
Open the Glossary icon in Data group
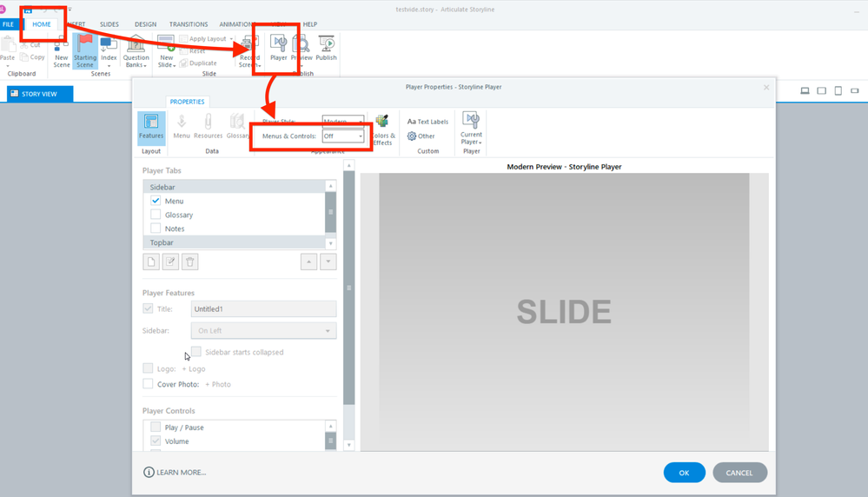coord(237,121)
